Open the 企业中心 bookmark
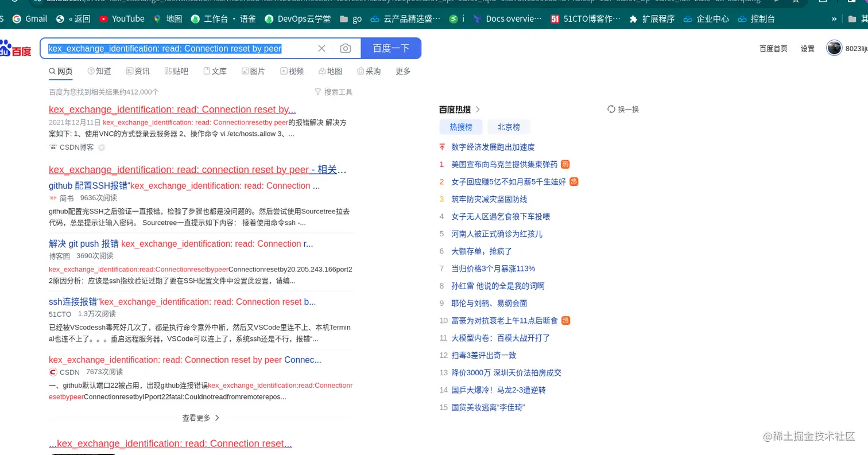The image size is (868, 455). tap(706, 19)
